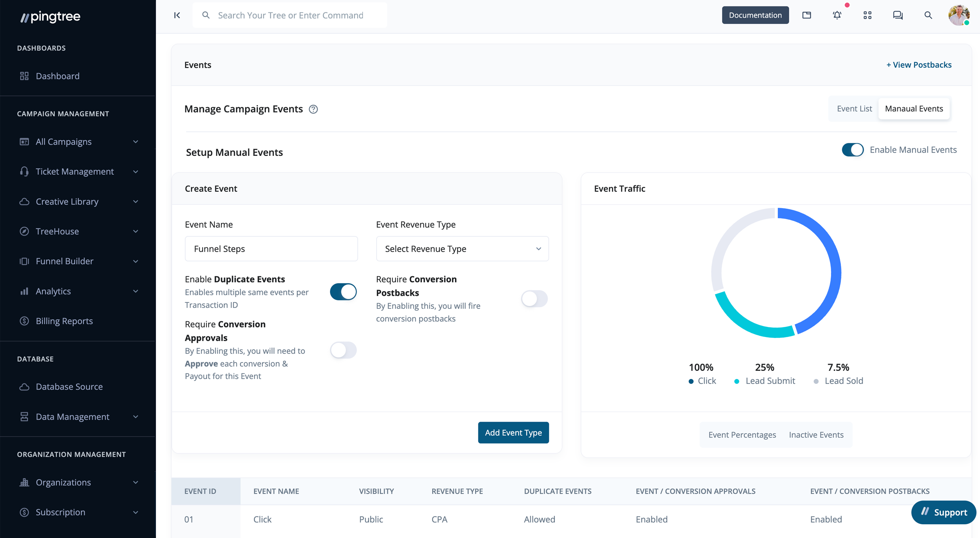Select the Inactive Events tab
The height and width of the screenshot is (538, 980).
pos(816,435)
